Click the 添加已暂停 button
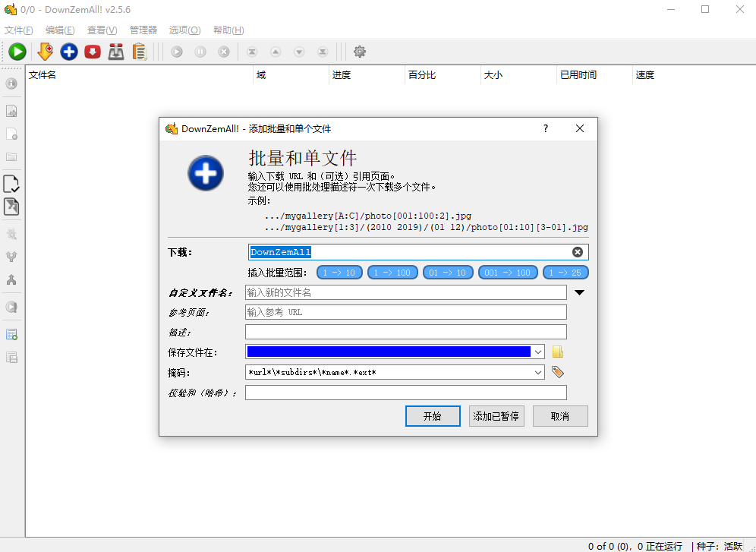Screen dimensions: 756x552 pos(496,416)
